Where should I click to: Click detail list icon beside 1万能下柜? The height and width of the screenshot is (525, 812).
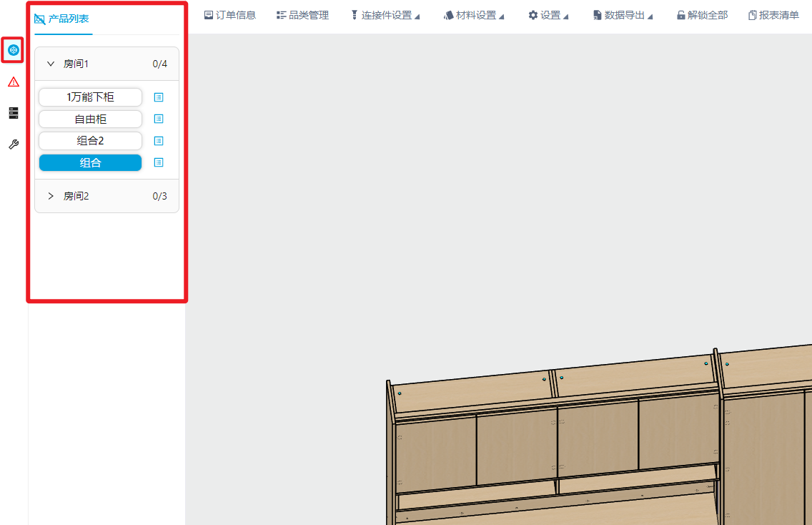pyautogui.click(x=159, y=97)
